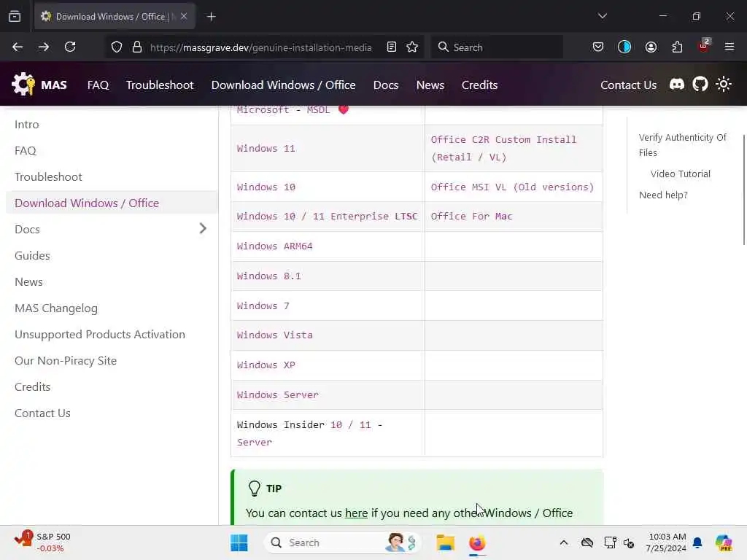Open tracking protection shield icon
The width and height of the screenshot is (747, 560).
point(117,47)
